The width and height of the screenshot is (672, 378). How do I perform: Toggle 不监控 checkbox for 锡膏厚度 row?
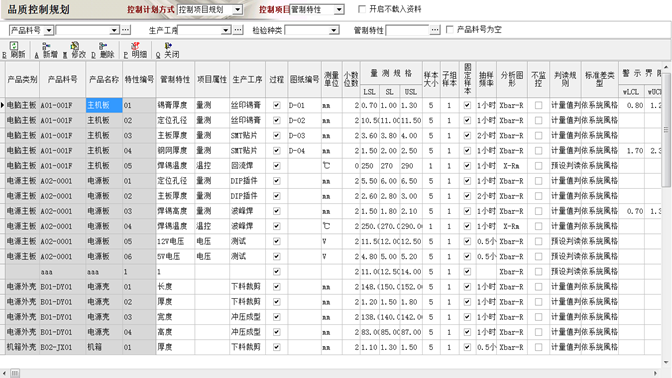tap(538, 105)
